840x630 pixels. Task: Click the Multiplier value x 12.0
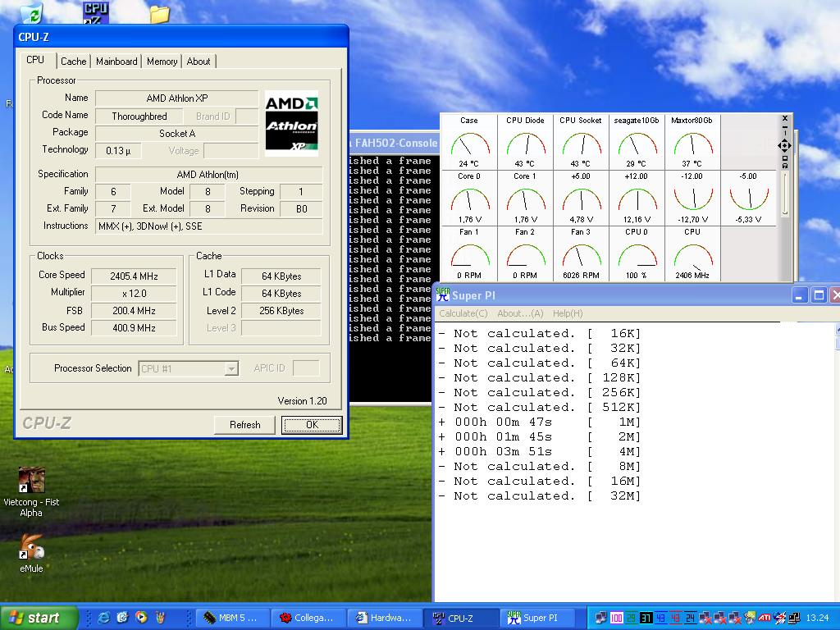coord(134,294)
